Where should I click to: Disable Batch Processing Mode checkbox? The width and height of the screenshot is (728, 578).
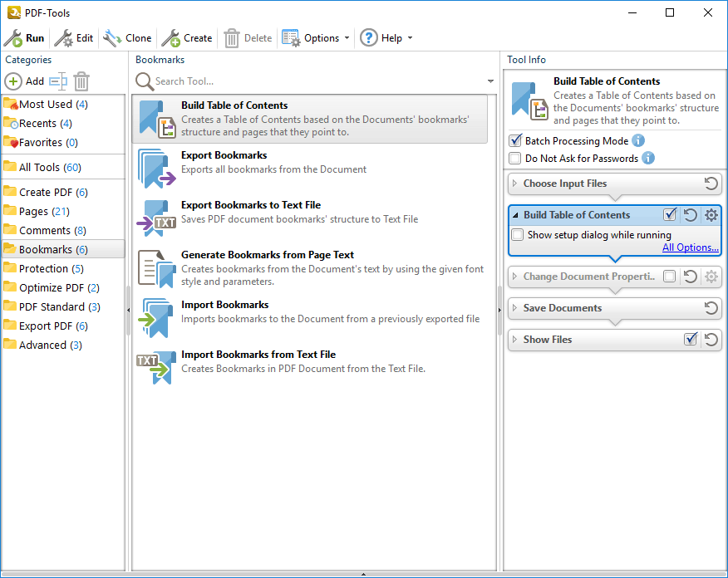point(515,141)
